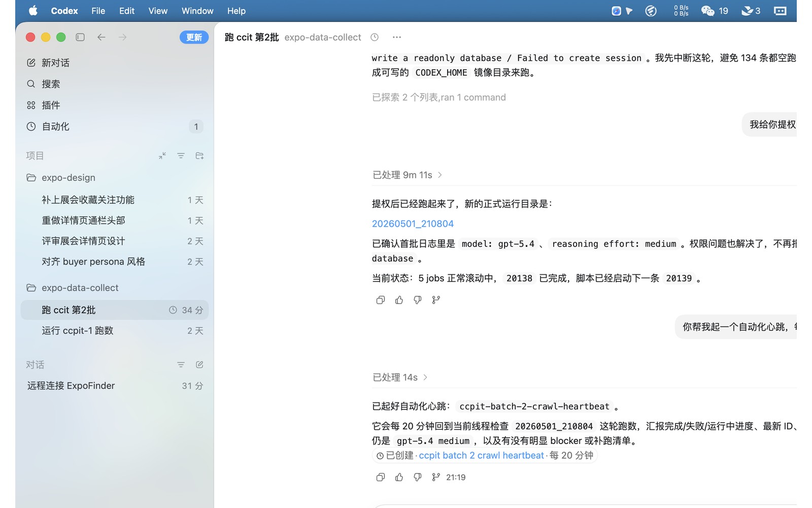The width and height of the screenshot is (812, 508).
Task: Open the File menu
Action: tap(98, 11)
